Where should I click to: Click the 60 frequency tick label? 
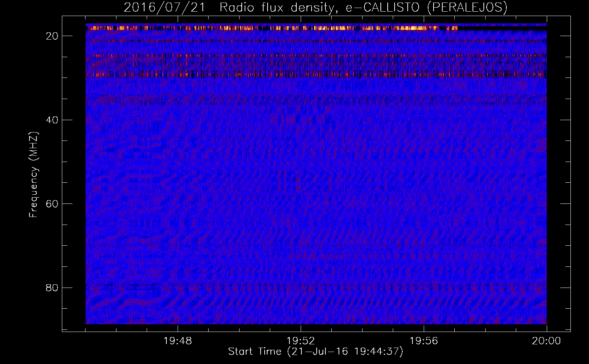pos(52,204)
